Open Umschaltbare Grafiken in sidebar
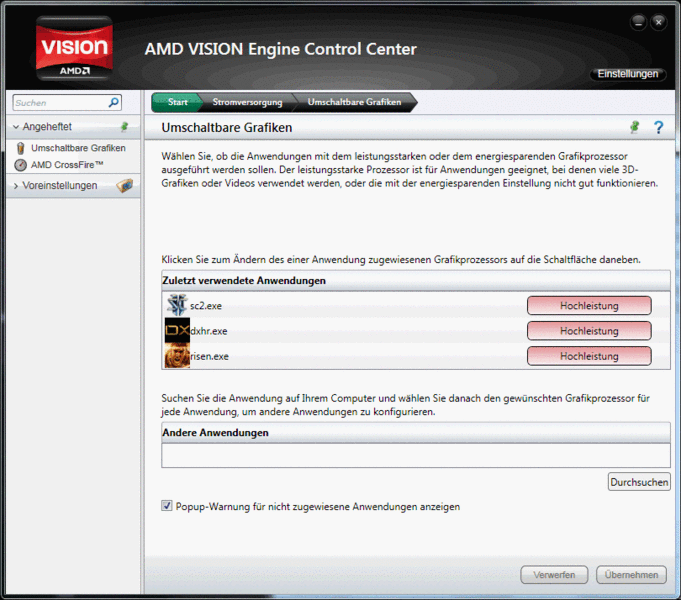This screenshot has width=681, height=600. [78, 148]
